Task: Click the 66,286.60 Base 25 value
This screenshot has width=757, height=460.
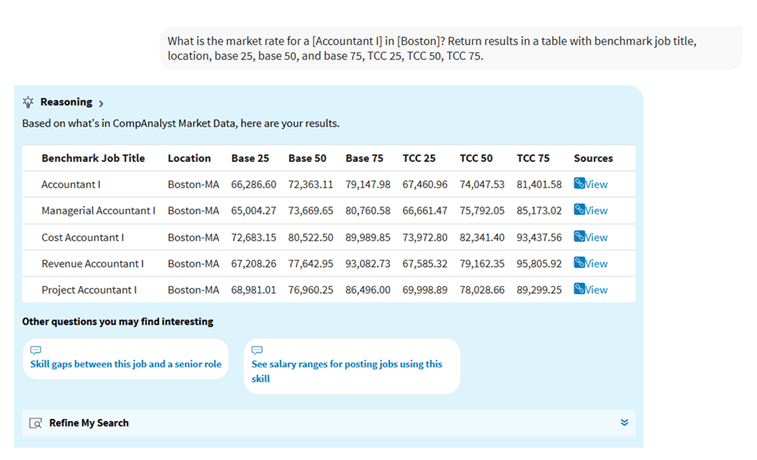Action: (x=253, y=184)
